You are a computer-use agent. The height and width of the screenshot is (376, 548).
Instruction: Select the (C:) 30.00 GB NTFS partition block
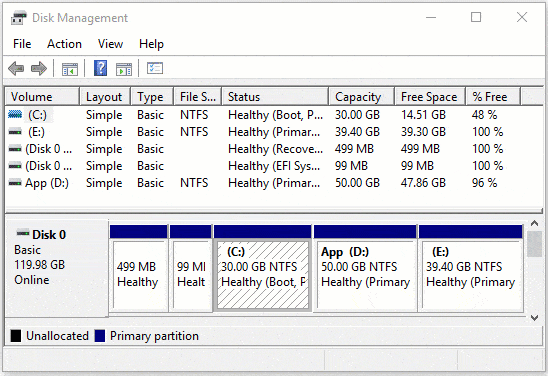262,268
